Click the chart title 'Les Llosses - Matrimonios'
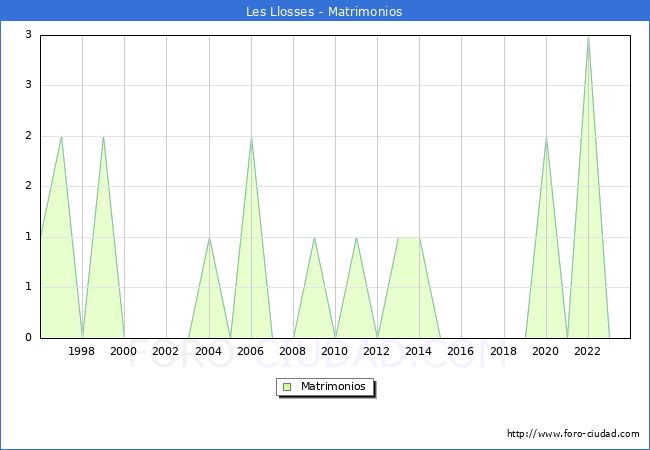650x450 pixels. point(324,11)
